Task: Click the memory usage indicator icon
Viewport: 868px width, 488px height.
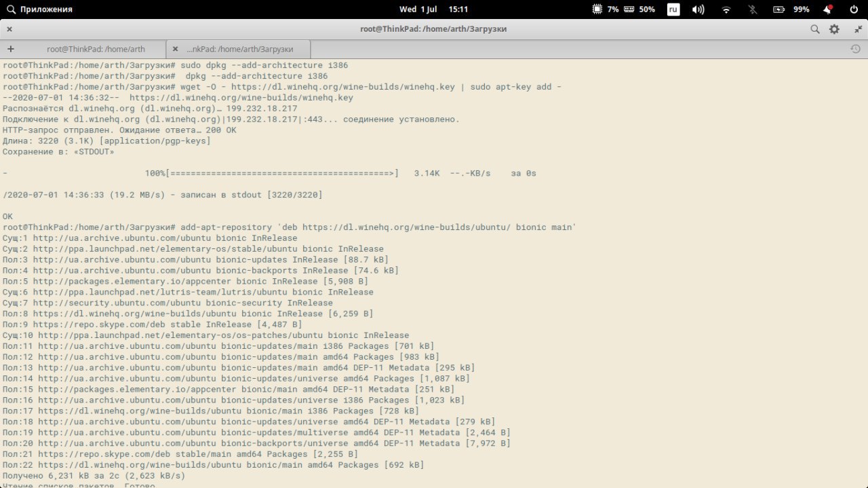Action: coord(629,10)
